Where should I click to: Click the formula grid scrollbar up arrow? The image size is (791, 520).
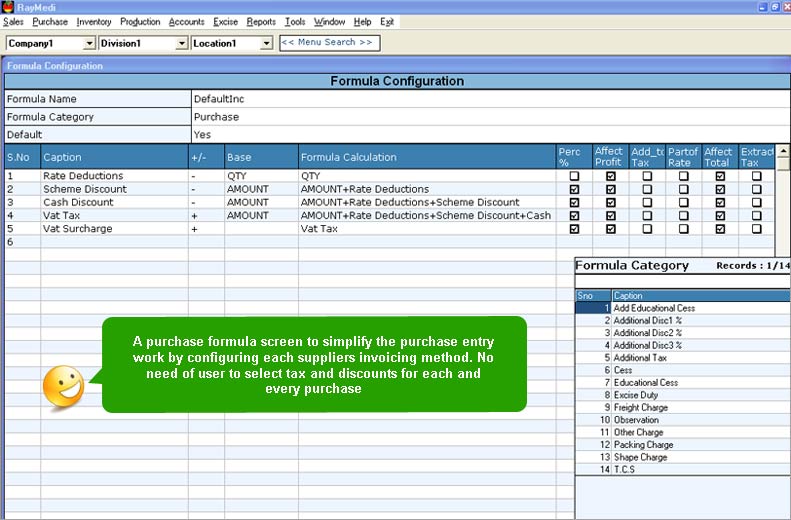(x=782, y=151)
